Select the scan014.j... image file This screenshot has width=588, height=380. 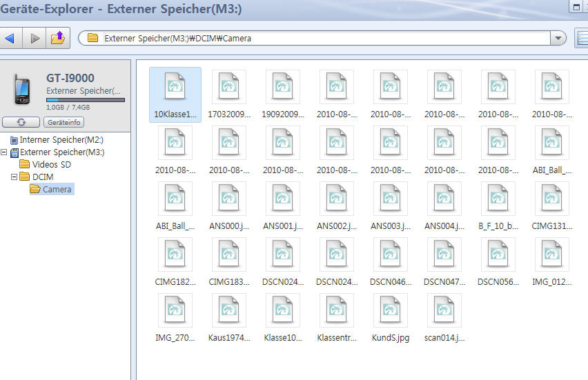tap(444, 318)
